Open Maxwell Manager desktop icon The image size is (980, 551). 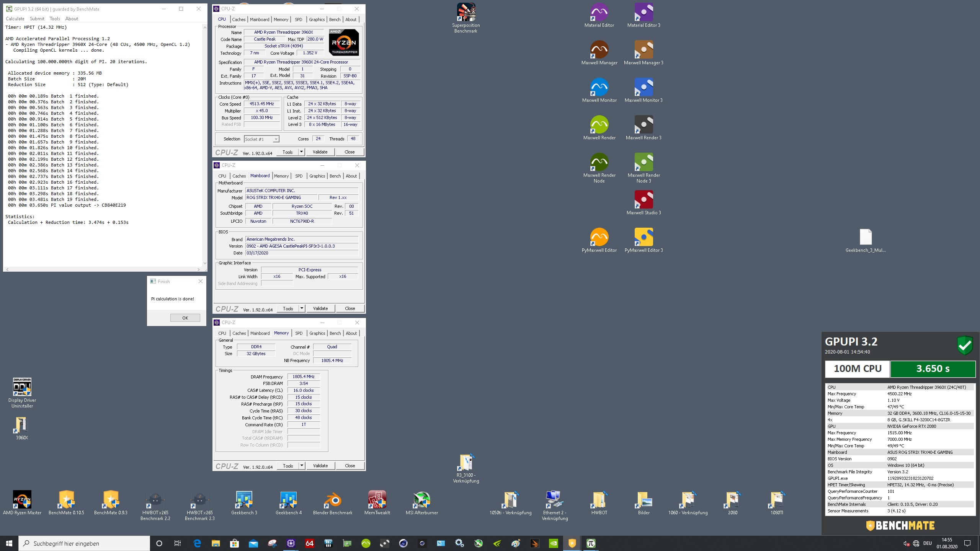point(599,53)
